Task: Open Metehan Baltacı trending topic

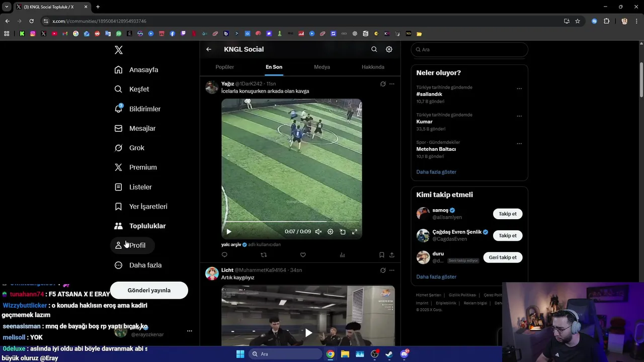Action: pos(436,149)
